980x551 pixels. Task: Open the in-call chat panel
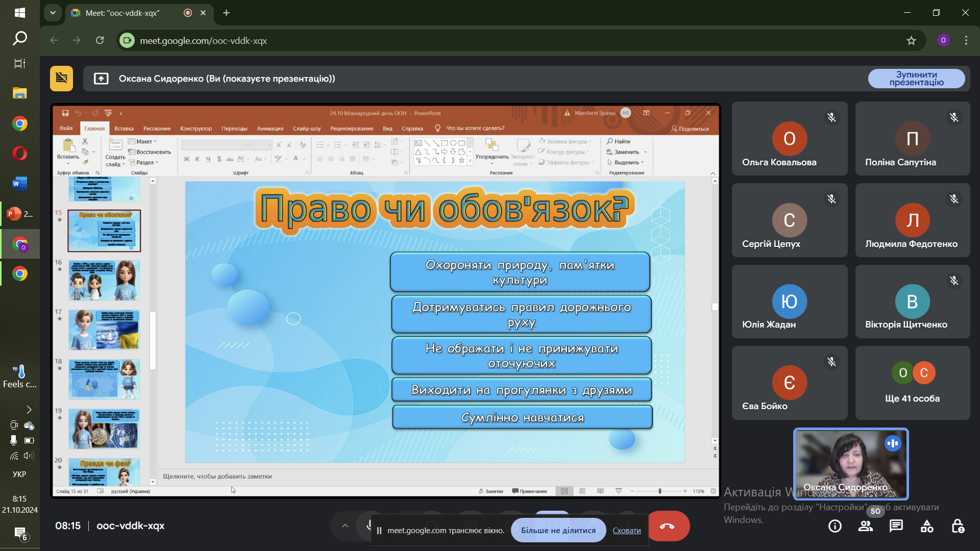coord(896,526)
